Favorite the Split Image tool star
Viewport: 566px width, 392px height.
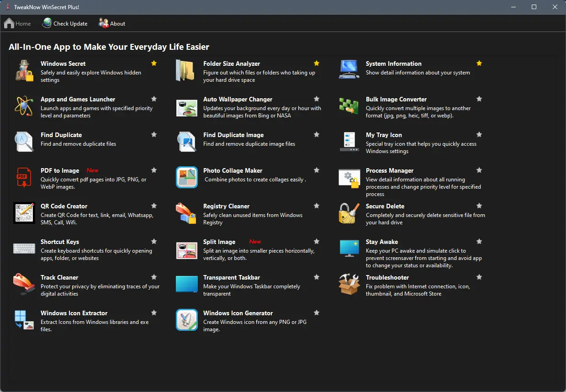316,241
